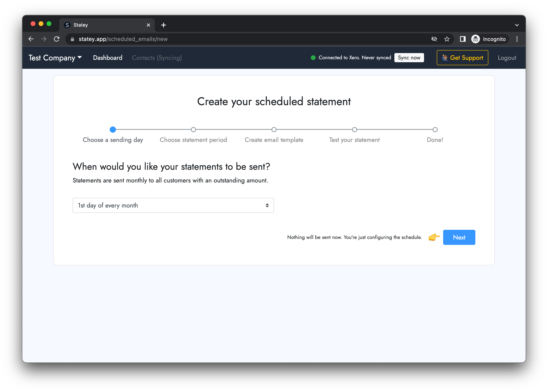Click the blue Next button
The height and width of the screenshot is (392, 548).
coord(459,237)
